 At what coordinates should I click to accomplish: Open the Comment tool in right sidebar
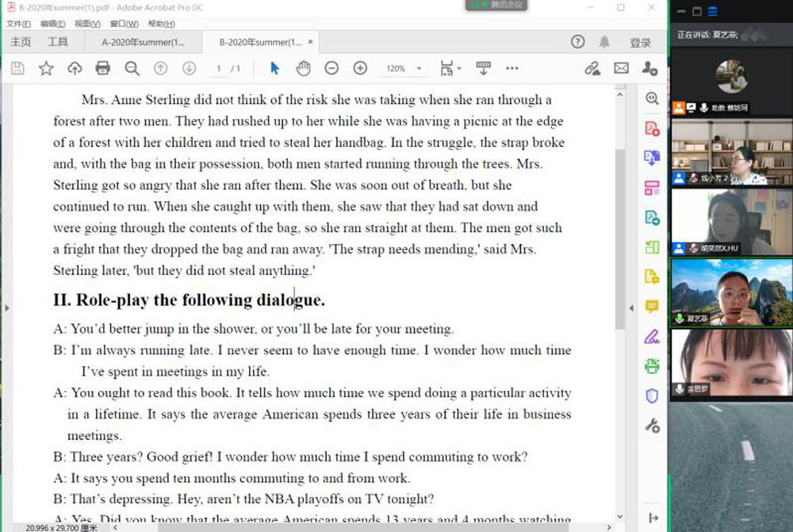coord(652,307)
